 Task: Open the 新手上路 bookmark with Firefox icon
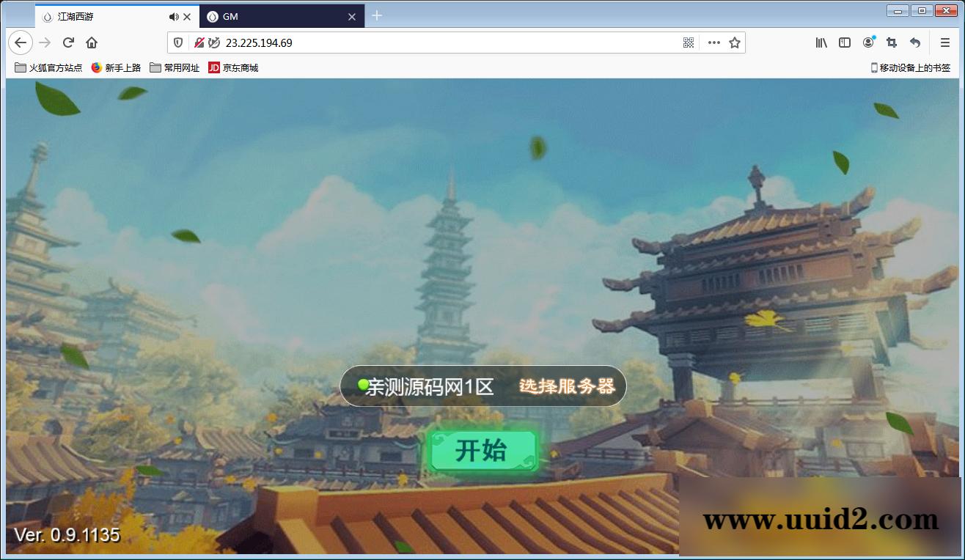tap(115, 67)
